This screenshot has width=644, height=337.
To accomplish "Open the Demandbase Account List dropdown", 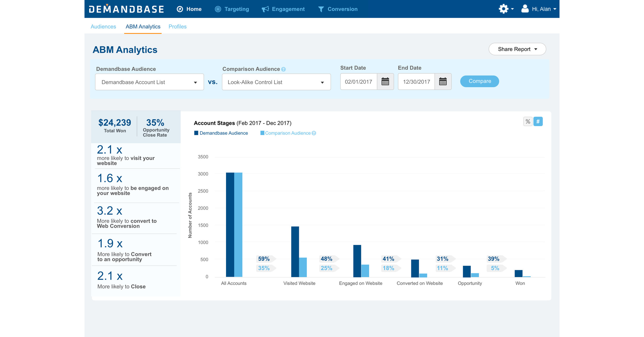I will pos(149,82).
